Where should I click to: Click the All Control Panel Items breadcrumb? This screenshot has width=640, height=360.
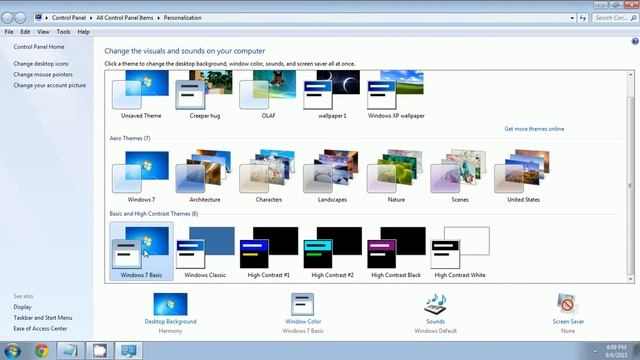pos(124,18)
